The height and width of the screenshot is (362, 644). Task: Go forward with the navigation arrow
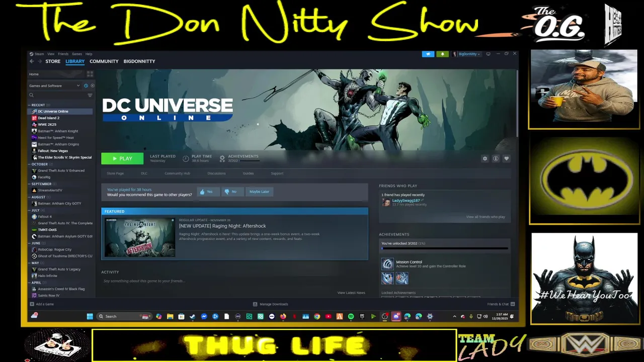pos(40,61)
